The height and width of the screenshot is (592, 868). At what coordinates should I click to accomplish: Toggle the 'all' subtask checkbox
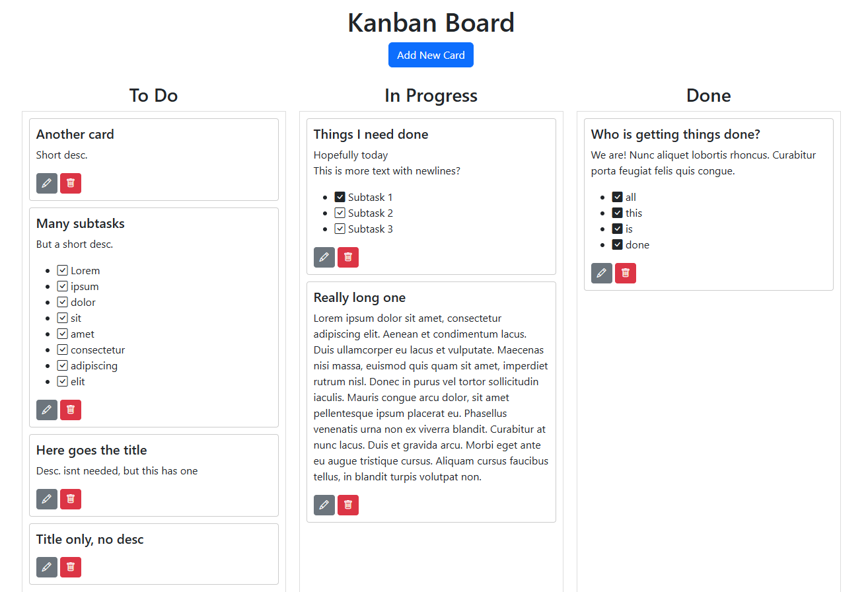[x=618, y=197]
